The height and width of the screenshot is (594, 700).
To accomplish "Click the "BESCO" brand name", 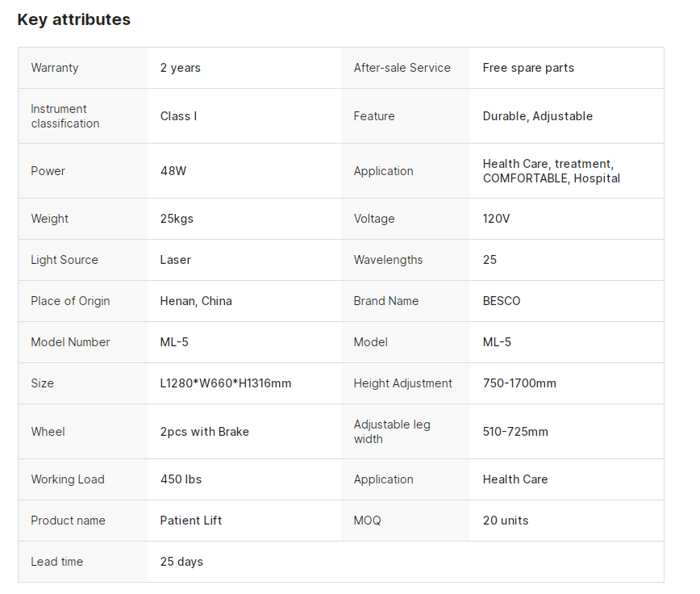I will pyautogui.click(x=502, y=301).
